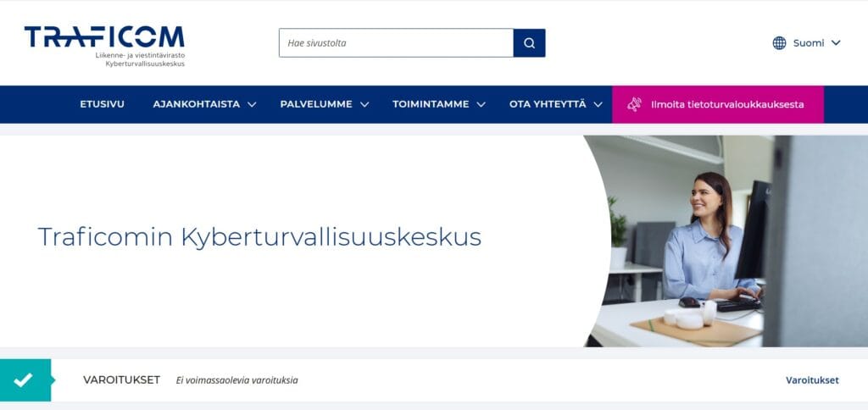The image size is (868, 410).
Task: Click the Traficom logo
Action: point(104,46)
